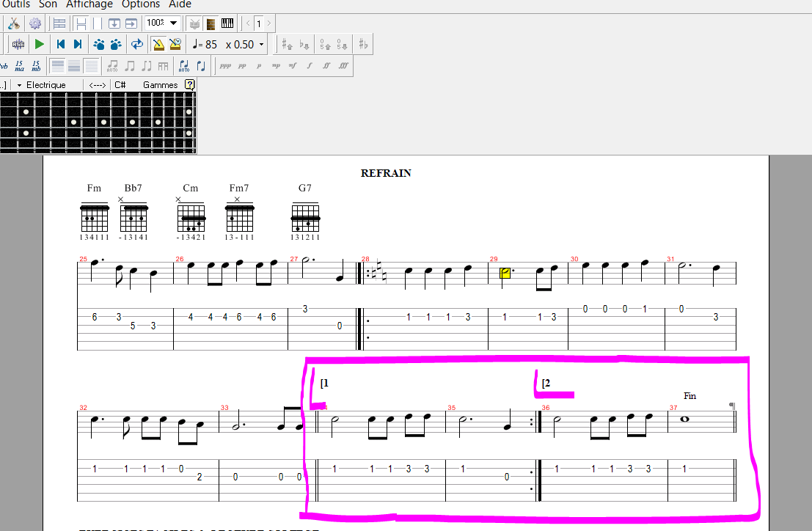Open the Electrique guitar type dropdown
812x531 pixels.
tap(41, 85)
